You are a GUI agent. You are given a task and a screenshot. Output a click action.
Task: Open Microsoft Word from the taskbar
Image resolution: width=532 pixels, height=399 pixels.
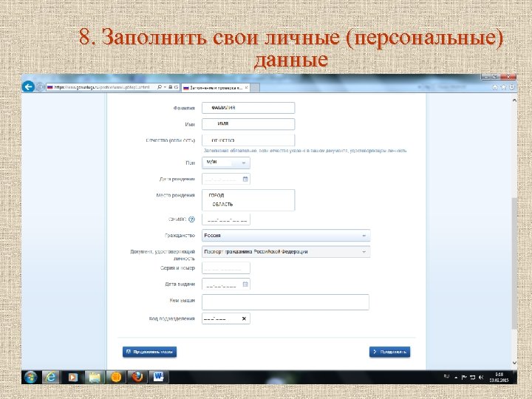click(x=158, y=378)
